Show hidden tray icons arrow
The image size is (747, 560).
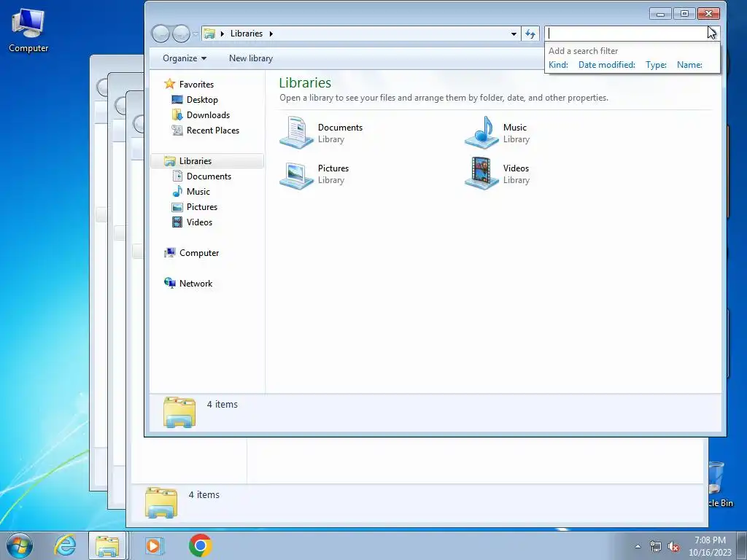pyautogui.click(x=638, y=546)
